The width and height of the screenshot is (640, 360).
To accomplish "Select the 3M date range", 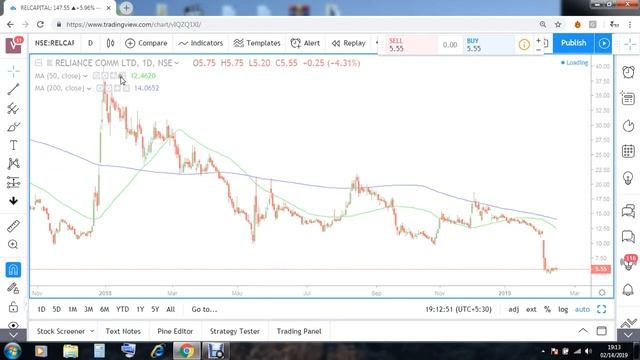I will point(89,309).
